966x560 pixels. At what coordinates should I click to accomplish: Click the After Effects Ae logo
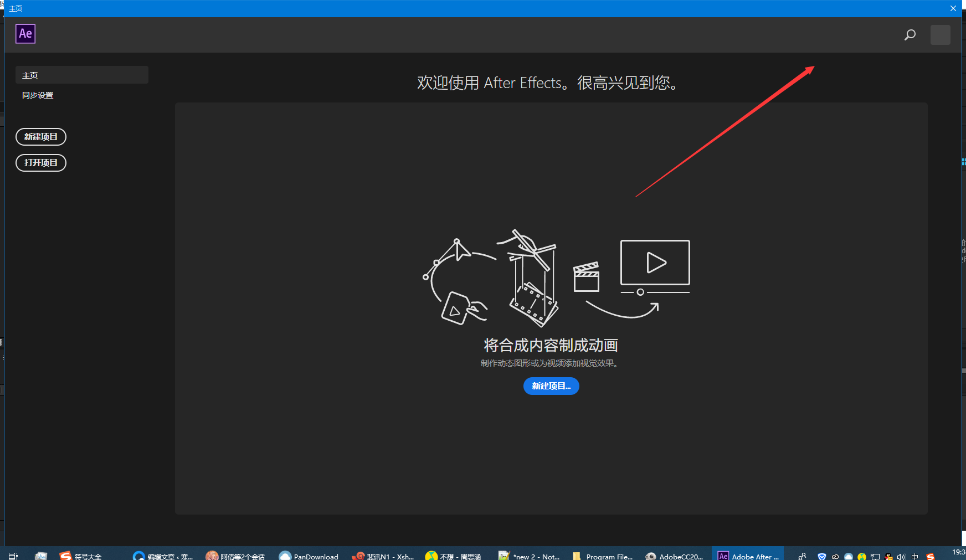pyautogui.click(x=25, y=34)
